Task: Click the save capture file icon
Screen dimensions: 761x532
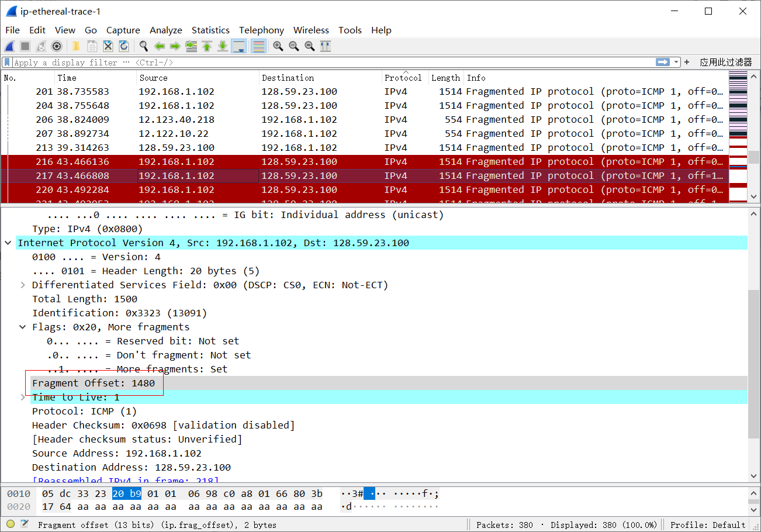Action: (x=92, y=46)
